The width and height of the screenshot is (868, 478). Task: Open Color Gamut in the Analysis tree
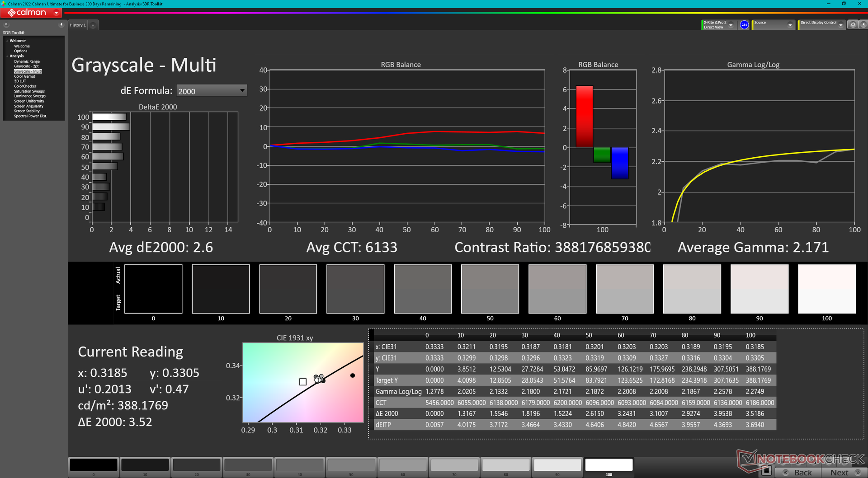24,76
